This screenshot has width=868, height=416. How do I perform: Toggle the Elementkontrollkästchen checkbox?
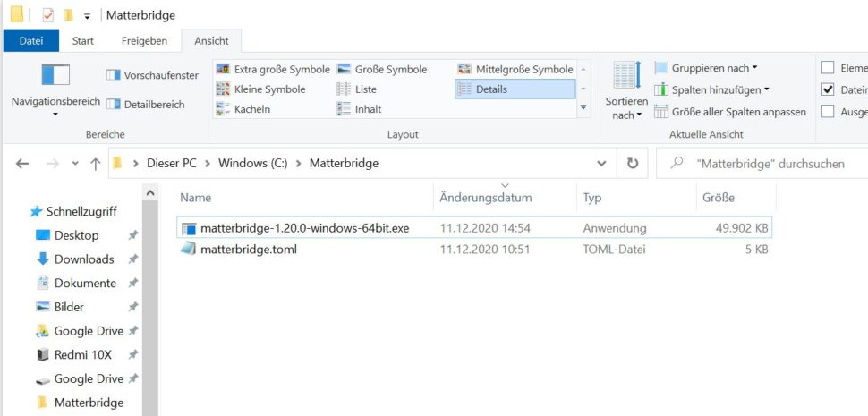tap(828, 68)
